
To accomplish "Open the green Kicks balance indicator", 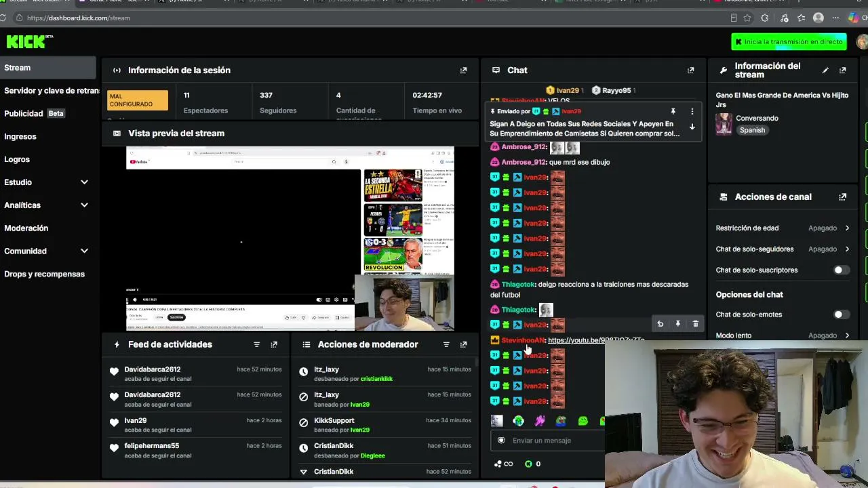I will (x=533, y=464).
